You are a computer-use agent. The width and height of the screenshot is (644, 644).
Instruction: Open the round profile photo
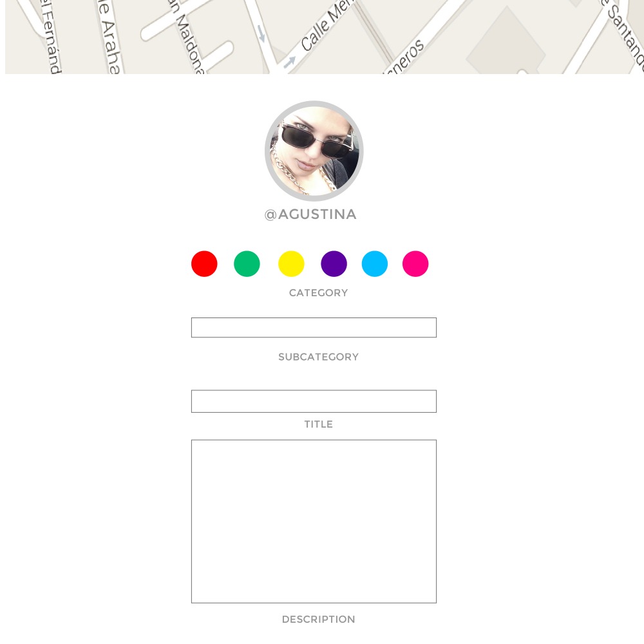pyautogui.click(x=314, y=151)
